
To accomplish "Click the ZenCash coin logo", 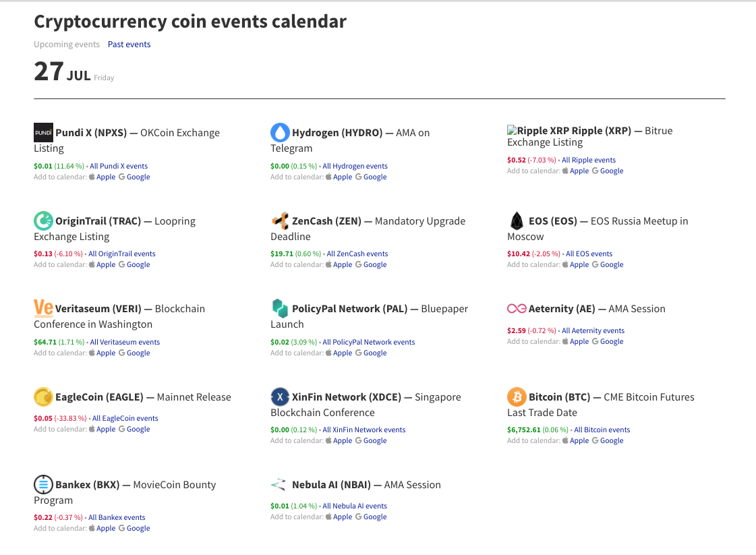I will [x=280, y=221].
